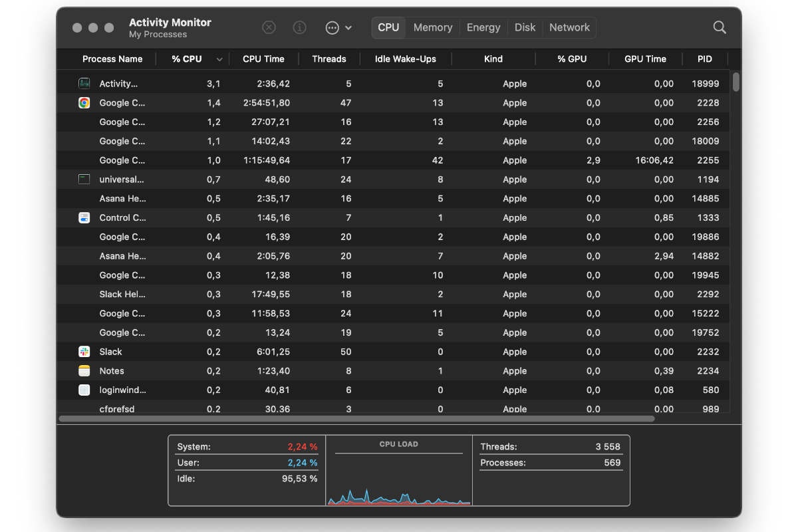Click the CPU Time value 17:49,55

point(270,295)
